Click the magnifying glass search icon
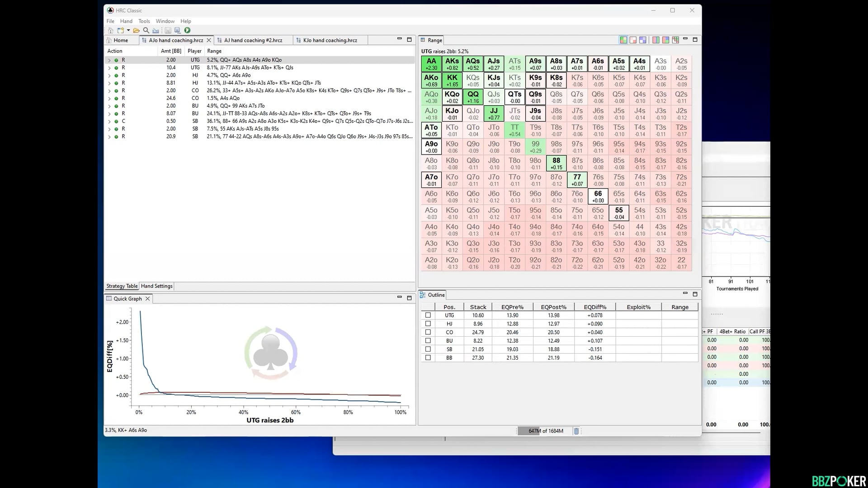868x488 pixels. click(x=146, y=30)
